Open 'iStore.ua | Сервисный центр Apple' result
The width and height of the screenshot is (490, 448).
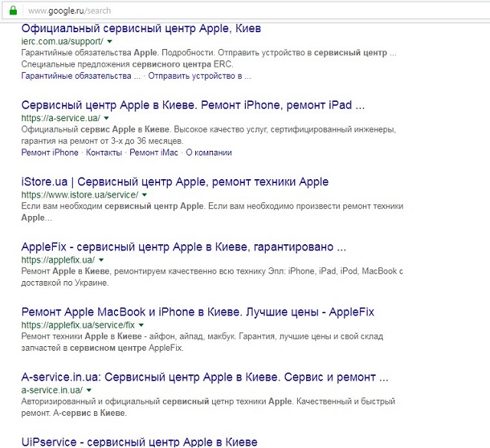175,181
